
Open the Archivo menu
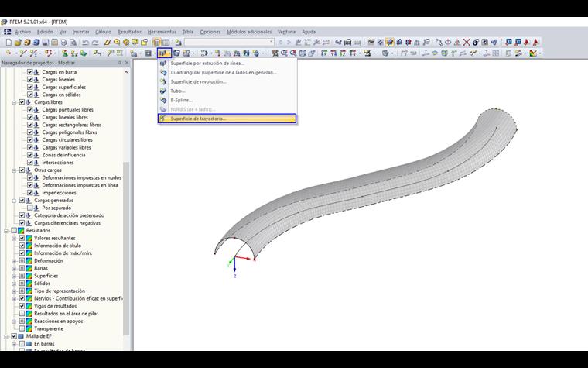(23, 32)
